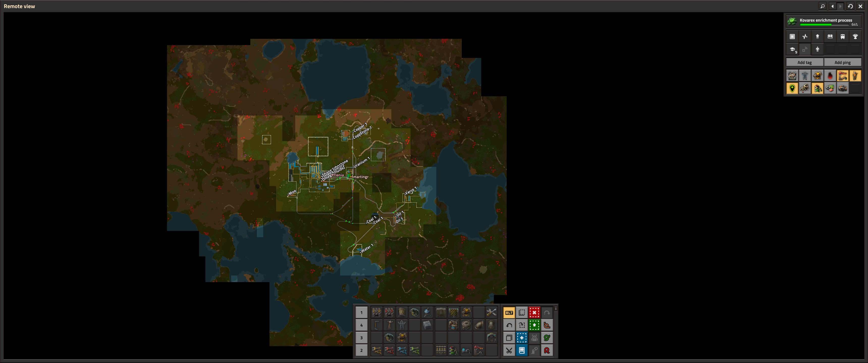Open the achievements trophy icon

pos(856,37)
